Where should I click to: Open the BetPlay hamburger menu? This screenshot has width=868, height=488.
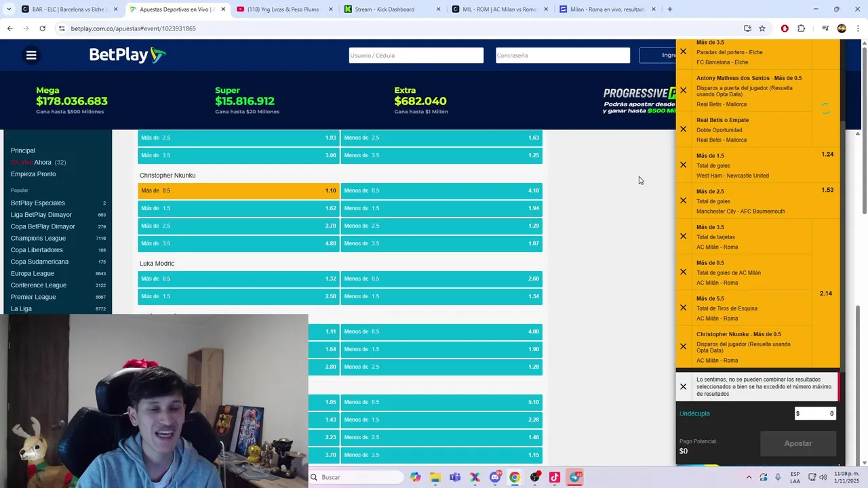[31, 56]
